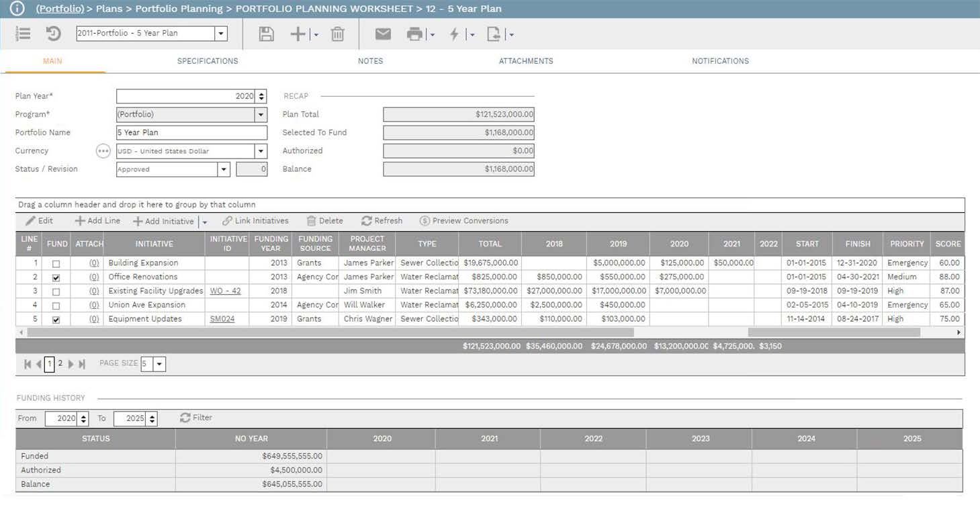980x505 pixels.
Task: Open attachments (0) for Building Expansion
Action: coord(94,263)
